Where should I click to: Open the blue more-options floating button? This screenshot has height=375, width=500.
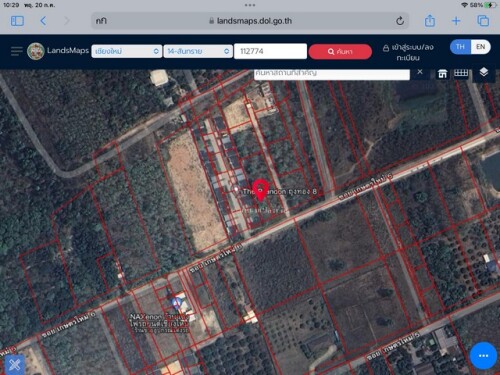[483, 356]
